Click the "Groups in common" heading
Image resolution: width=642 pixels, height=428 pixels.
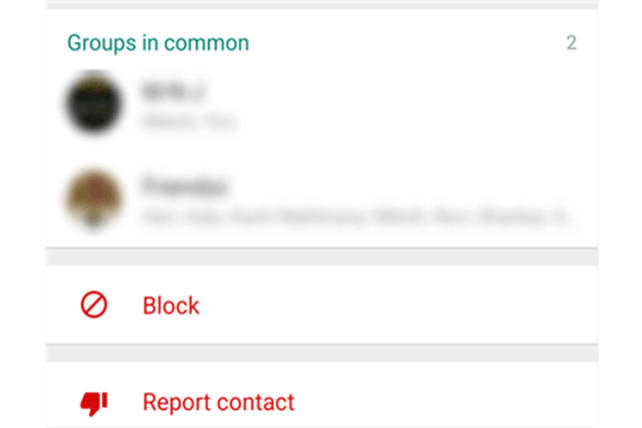[158, 43]
